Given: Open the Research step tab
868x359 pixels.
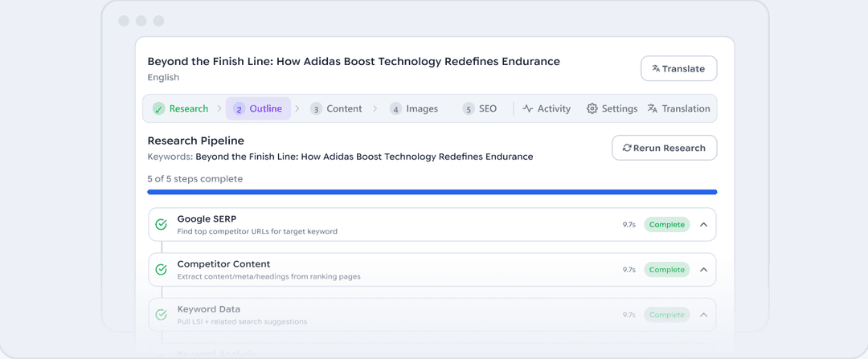Looking at the screenshot, I should pos(181,108).
